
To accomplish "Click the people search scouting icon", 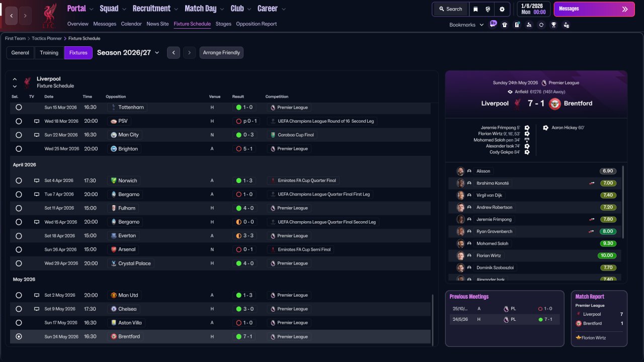I will [x=529, y=25].
